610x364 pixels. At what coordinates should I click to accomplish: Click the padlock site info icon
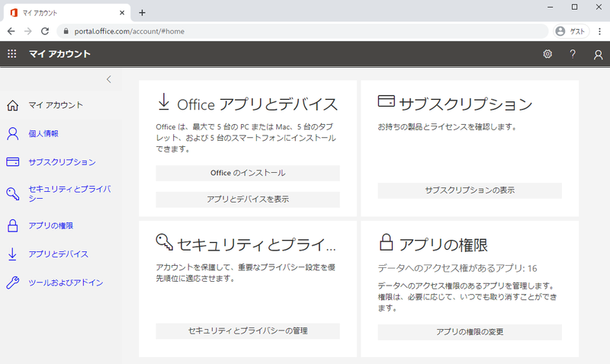pyautogui.click(x=66, y=31)
